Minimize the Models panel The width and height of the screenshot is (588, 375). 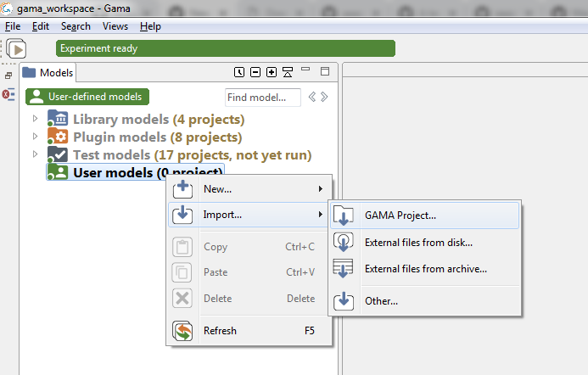click(305, 69)
